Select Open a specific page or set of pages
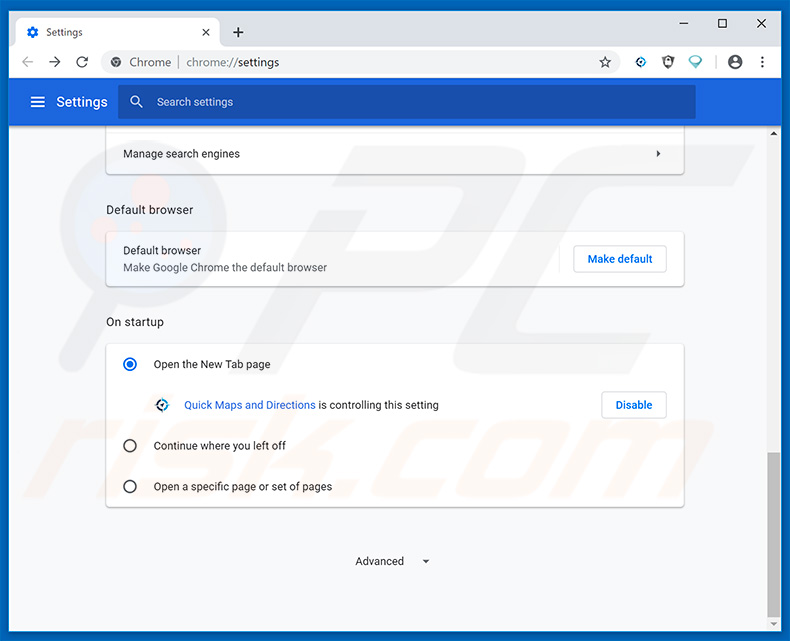This screenshot has width=790, height=641. coord(130,487)
